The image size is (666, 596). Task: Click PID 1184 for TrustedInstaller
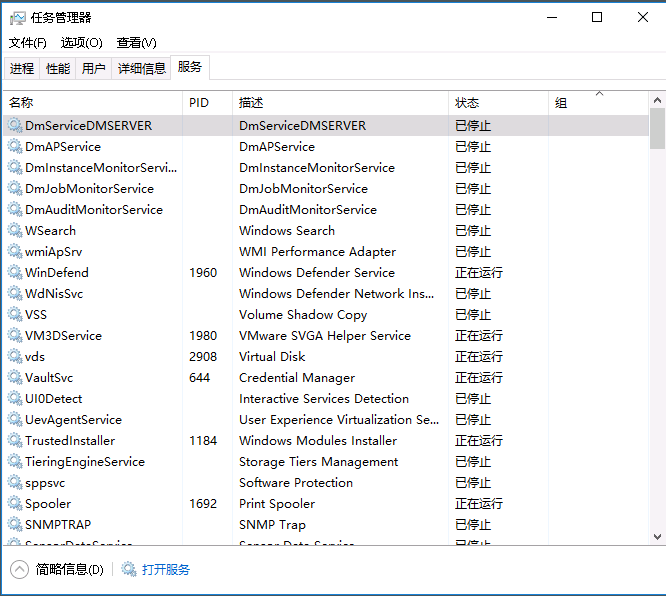[x=203, y=441]
